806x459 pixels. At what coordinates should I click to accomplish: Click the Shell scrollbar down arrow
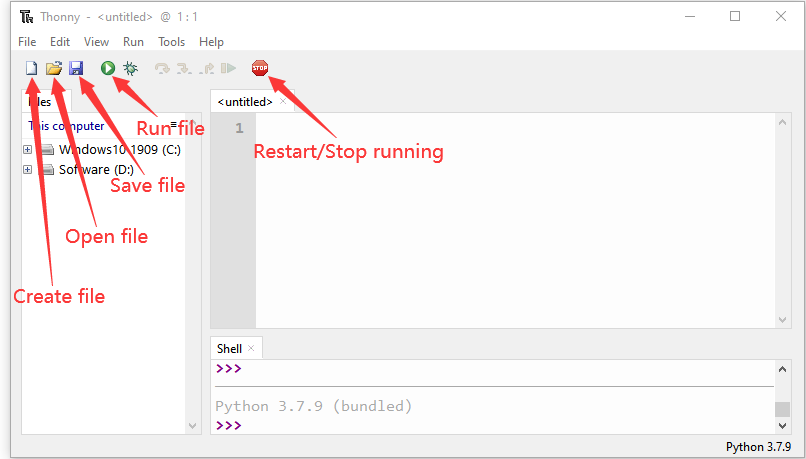click(x=782, y=426)
